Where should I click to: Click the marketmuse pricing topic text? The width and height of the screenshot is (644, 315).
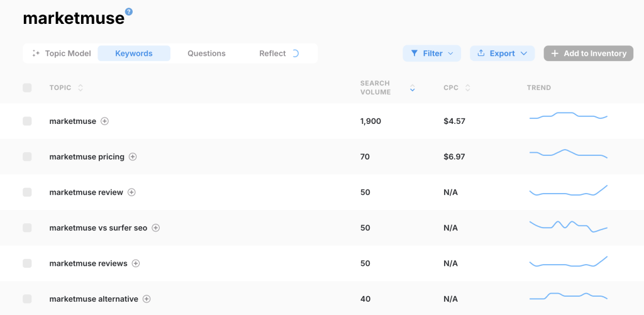coord(87,157)
